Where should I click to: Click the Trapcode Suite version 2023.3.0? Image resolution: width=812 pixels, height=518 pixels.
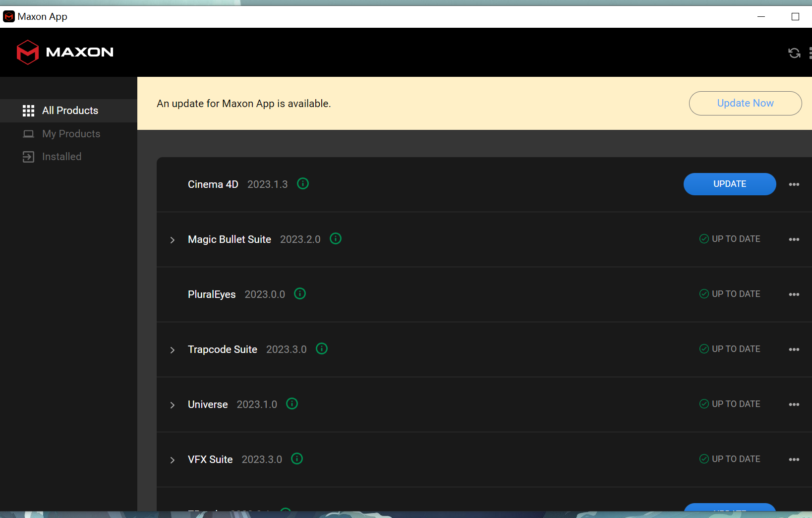pyautogui.click(x=287, y=349)
